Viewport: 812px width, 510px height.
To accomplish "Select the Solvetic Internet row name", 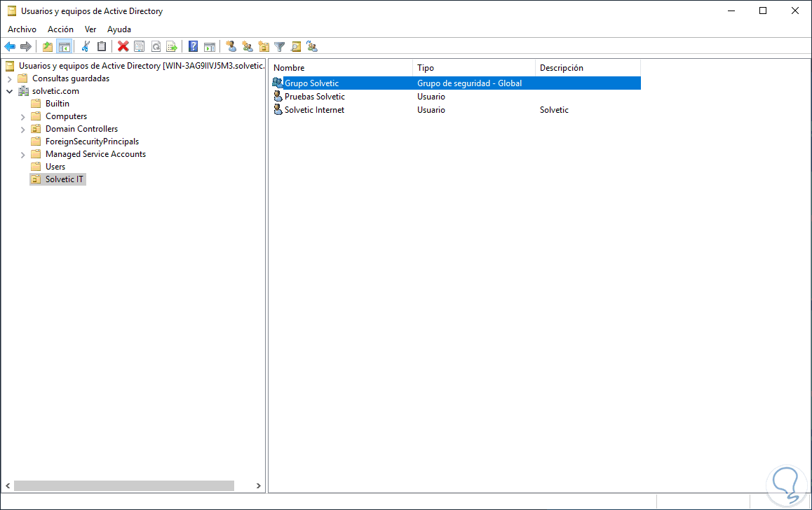I will tap(314, 110).
